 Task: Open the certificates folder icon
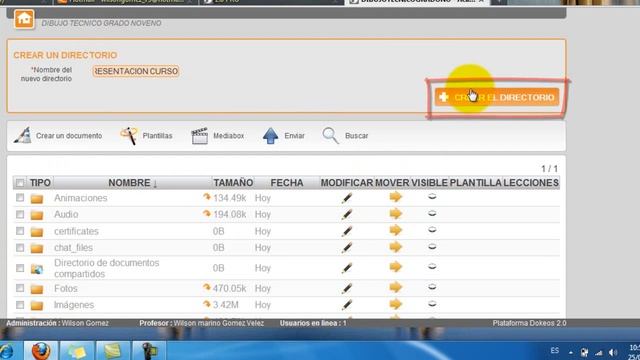(x=37, y=232)
